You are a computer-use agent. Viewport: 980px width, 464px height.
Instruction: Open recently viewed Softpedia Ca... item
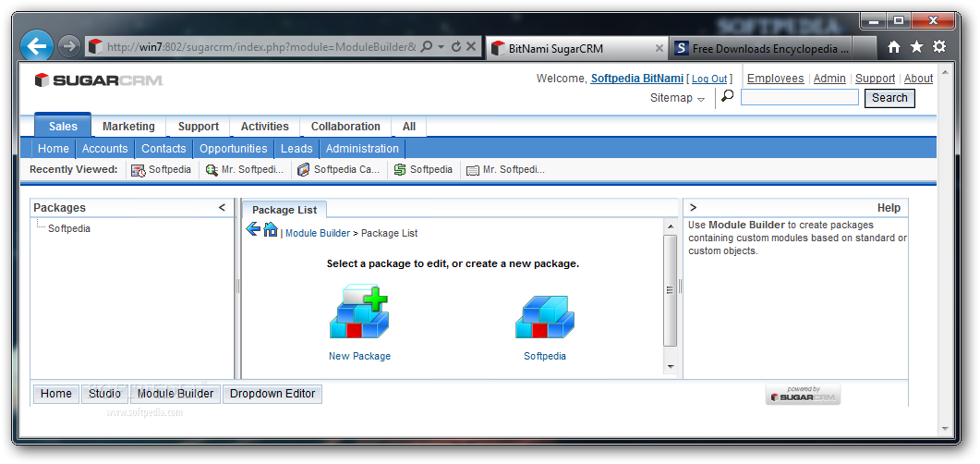339,169
